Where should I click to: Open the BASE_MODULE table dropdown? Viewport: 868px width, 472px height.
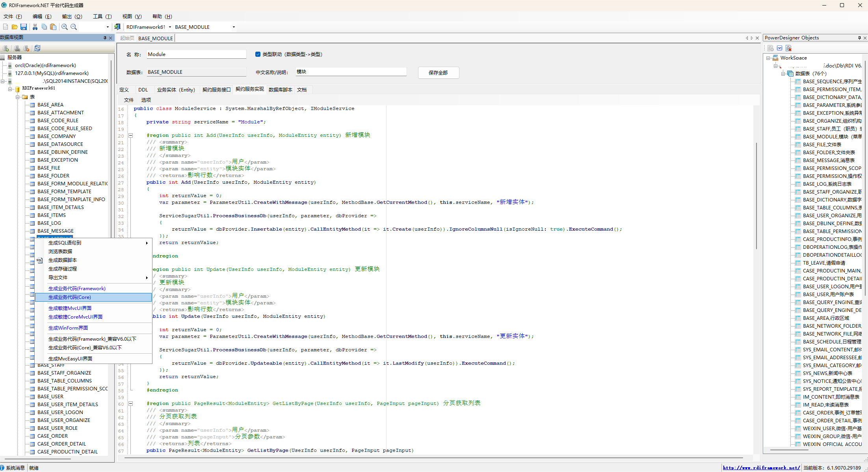pos(234,27)
